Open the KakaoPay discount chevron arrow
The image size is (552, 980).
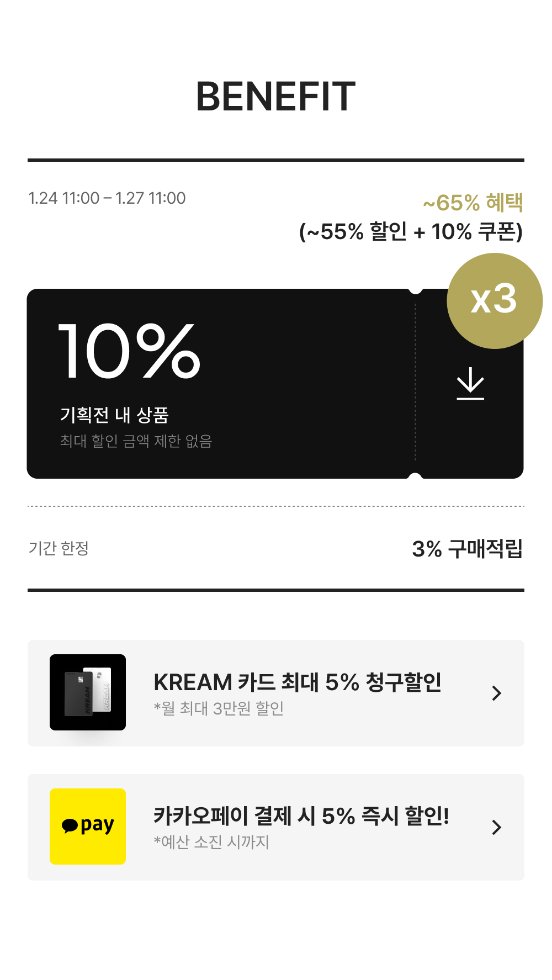(496, 827)
